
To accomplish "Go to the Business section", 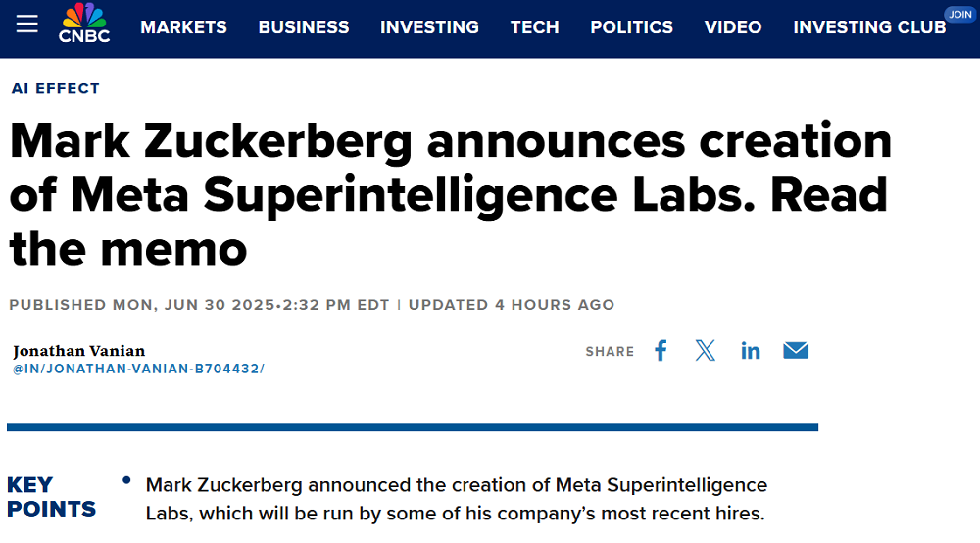I will click(304, 27).
